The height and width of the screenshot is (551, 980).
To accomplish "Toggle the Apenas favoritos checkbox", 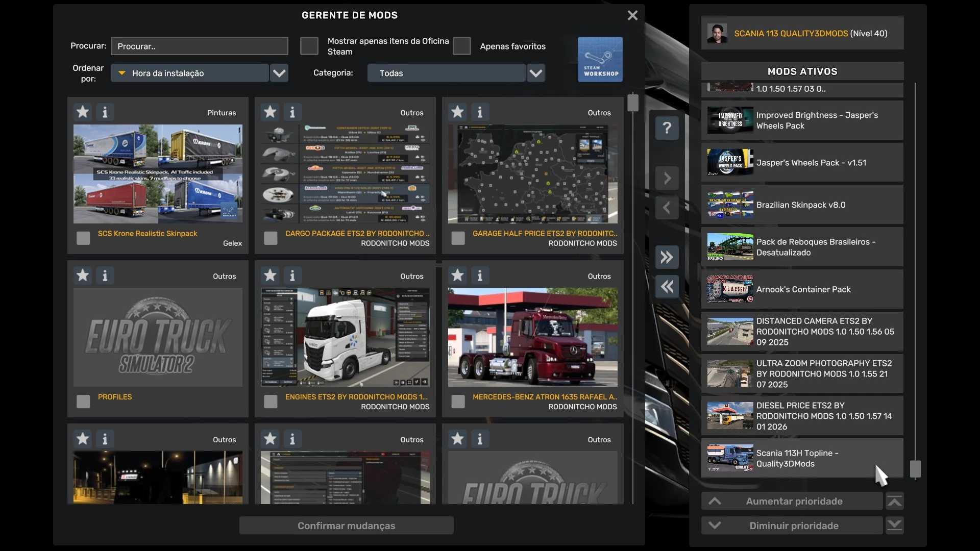I will click(x=461, y=46).
